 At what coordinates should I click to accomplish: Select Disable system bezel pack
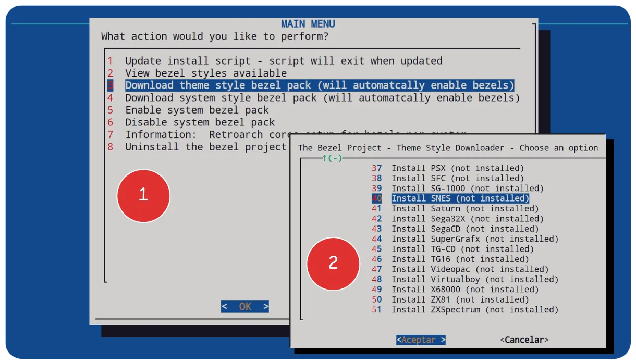coord(199,122)
